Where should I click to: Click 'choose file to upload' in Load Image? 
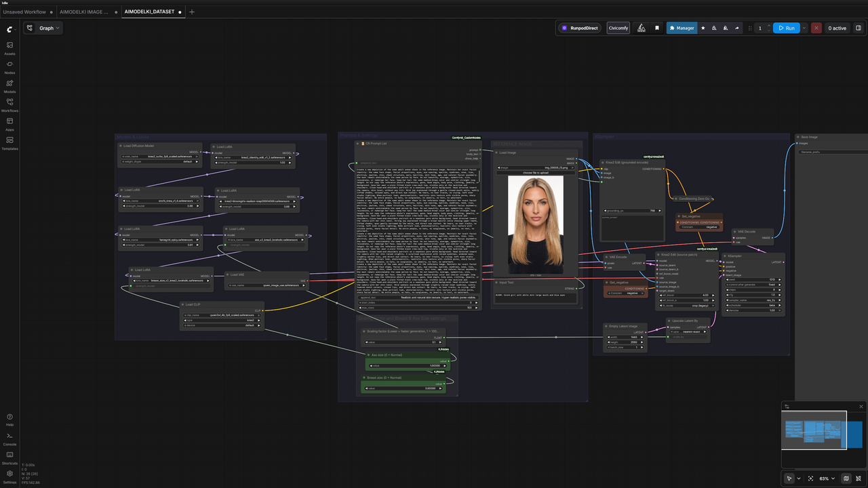pyautogui.click(x=536, y=173)
